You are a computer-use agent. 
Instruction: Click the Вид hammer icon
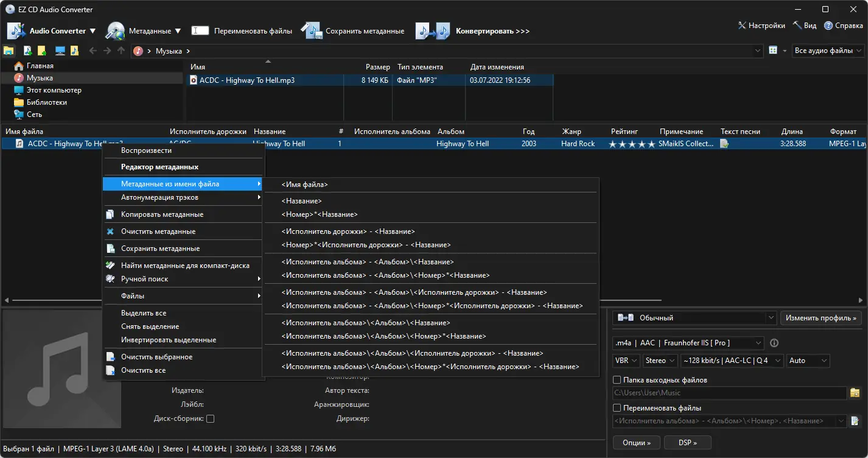pos(797,26)
